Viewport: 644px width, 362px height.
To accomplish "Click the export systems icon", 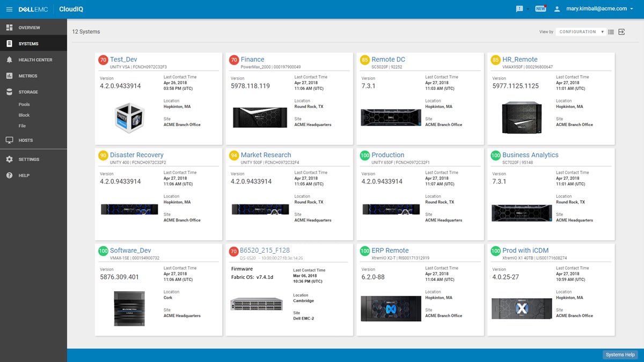I will point(621,32).
